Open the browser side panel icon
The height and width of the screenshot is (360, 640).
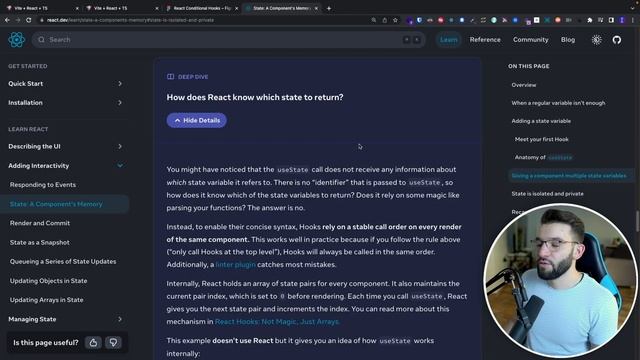tap(611, 20)
